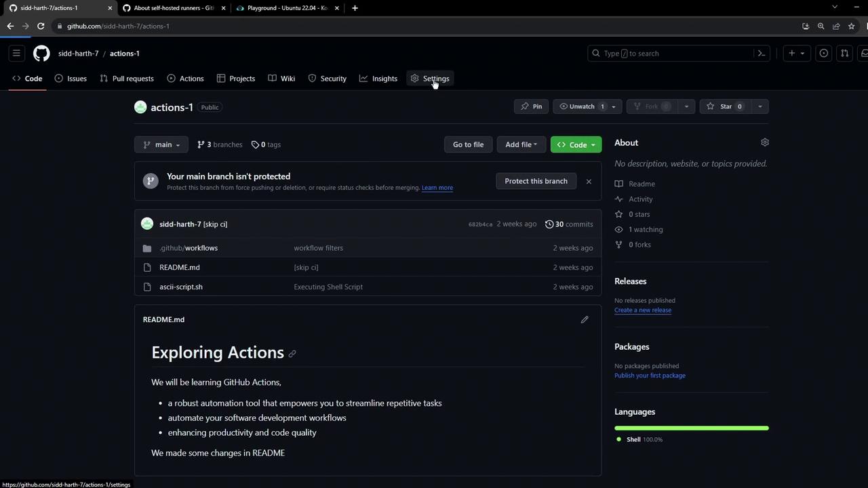Open the sidd-harth-7 owner breadcrumb link
This screenshot has width=868, height=488.
(x=79, y=54)
